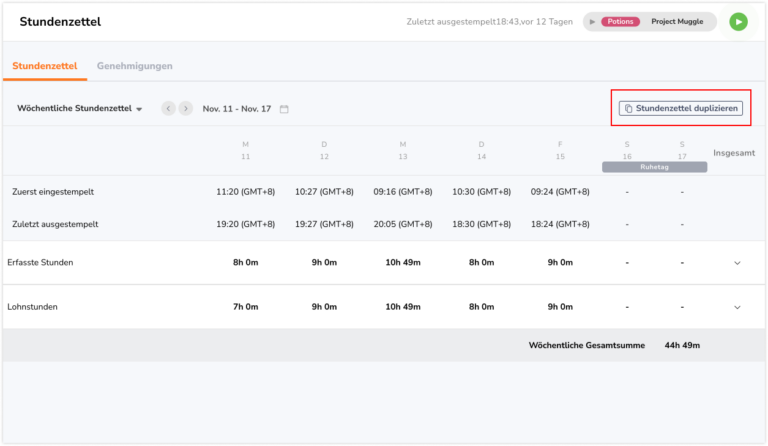Click the 10:30 (GMT+8) clock-in time
768x446 pixels.
tap(481, 192)
